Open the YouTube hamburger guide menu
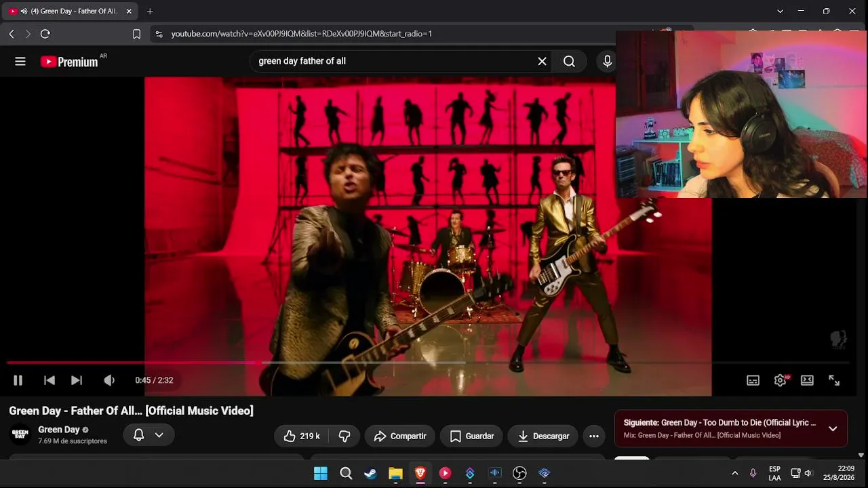 click(x=20, y=62)
